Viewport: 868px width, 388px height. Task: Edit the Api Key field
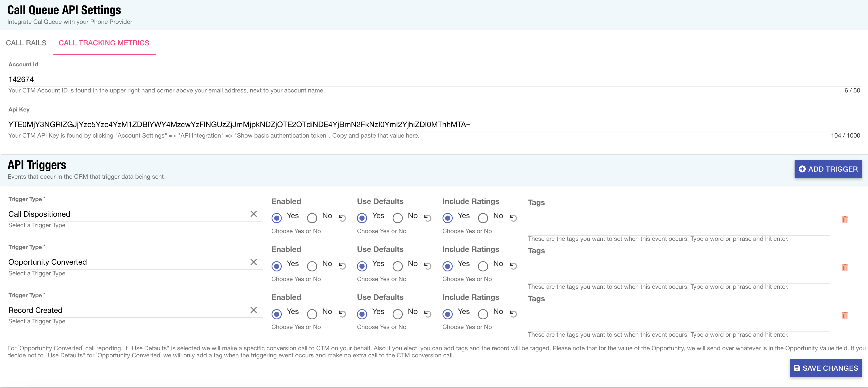point(434,125)
